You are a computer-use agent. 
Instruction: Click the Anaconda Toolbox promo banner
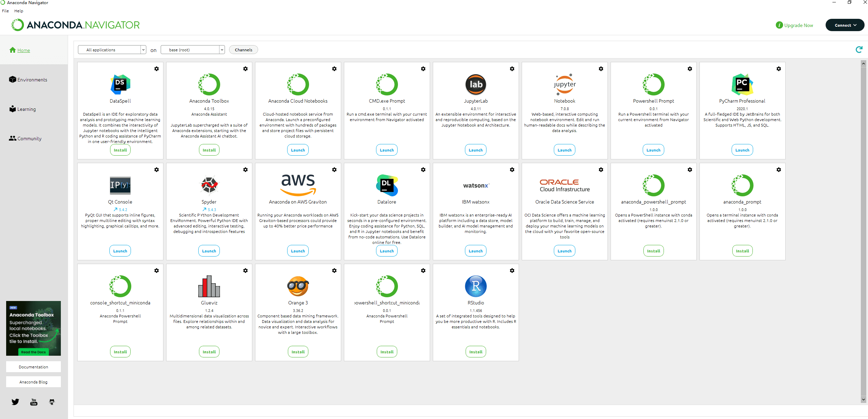click(x=34, y=328)
